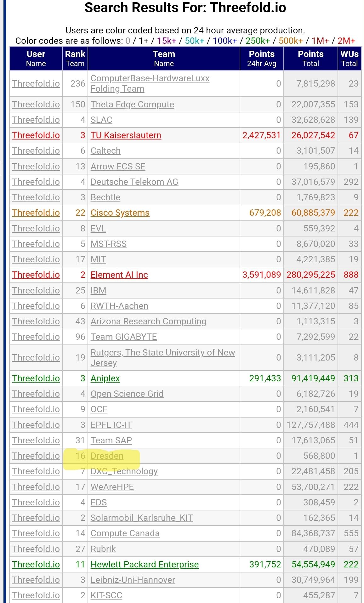Click the 679,208 24hr average value
The height and width of the screenshot is (603, 364).
265,213
